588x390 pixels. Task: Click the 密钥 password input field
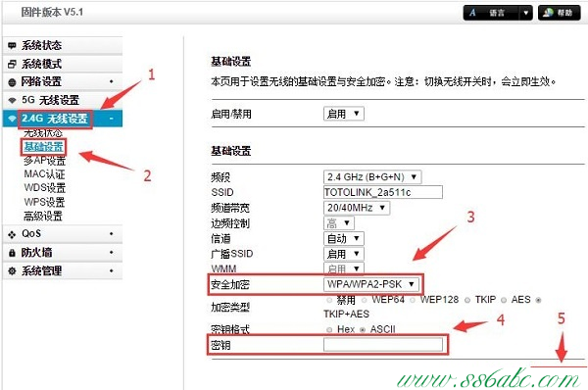383,344
